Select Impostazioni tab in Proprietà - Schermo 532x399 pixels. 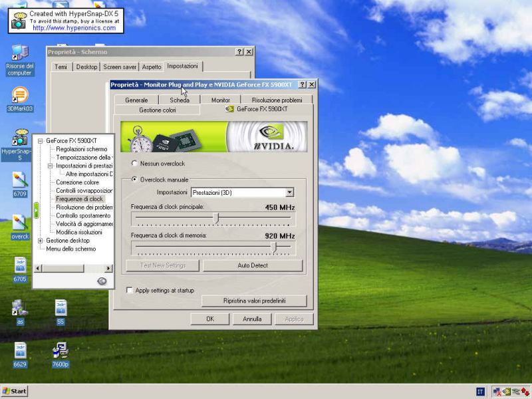click(x=182, y=66)
